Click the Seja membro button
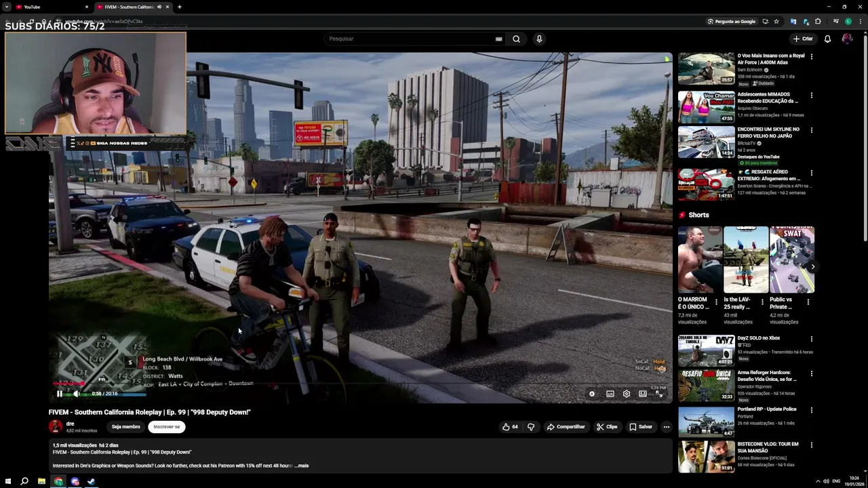This screenshot has width=868, height=488. point(126,427)
